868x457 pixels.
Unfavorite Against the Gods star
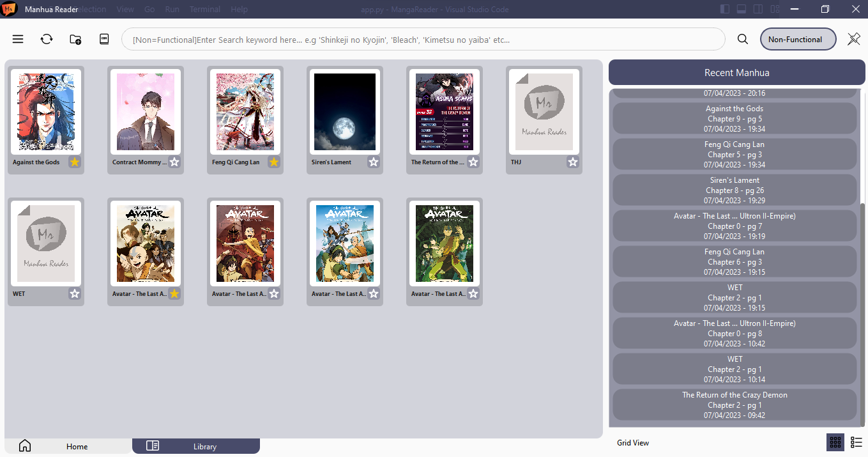(x=75, y=162)
